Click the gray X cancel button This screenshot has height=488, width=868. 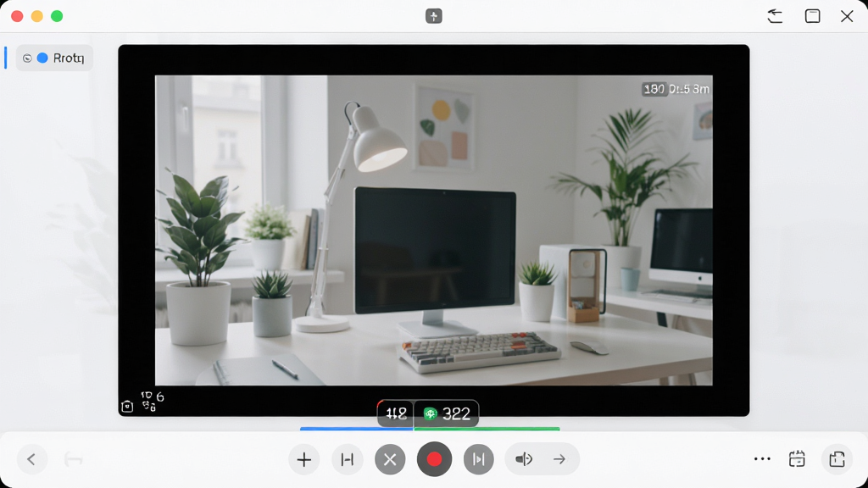pyautogui.click(x=390, y=459)
